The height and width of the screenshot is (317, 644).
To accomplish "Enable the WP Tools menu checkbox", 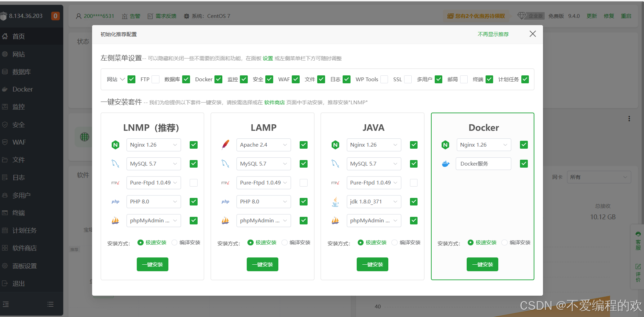I will tap(384, 80).
